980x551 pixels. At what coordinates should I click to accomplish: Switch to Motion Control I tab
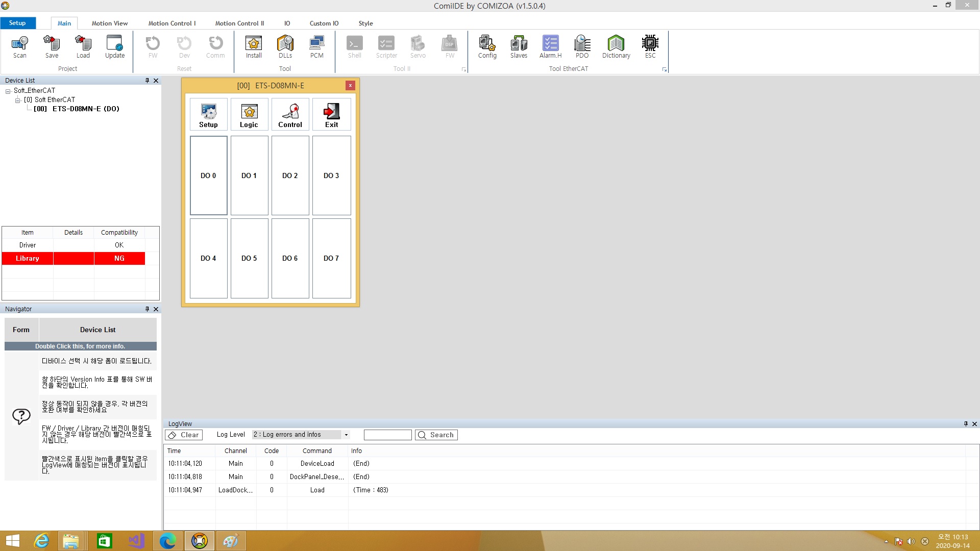pyautogui.click(x=172, y=23)
